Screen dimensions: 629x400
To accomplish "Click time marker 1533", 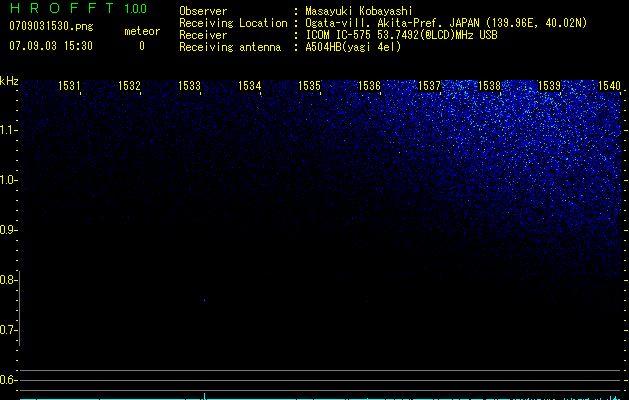I will [x=189, y=85].
